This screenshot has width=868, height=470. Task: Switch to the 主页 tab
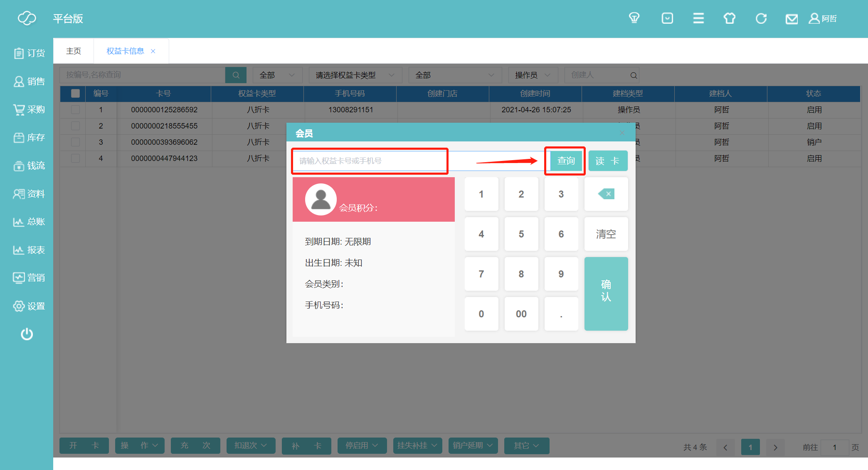coord(74,51)
